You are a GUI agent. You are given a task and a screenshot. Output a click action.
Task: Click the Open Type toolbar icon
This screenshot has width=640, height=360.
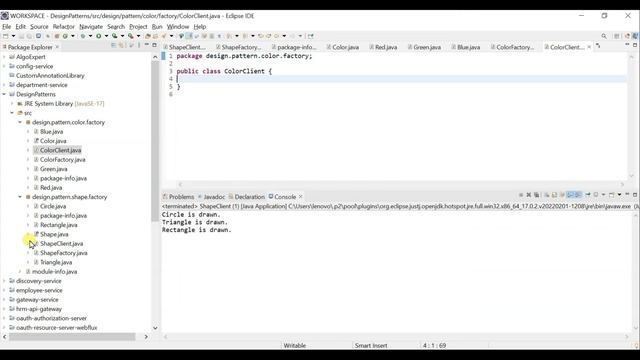tap(148, 36)
